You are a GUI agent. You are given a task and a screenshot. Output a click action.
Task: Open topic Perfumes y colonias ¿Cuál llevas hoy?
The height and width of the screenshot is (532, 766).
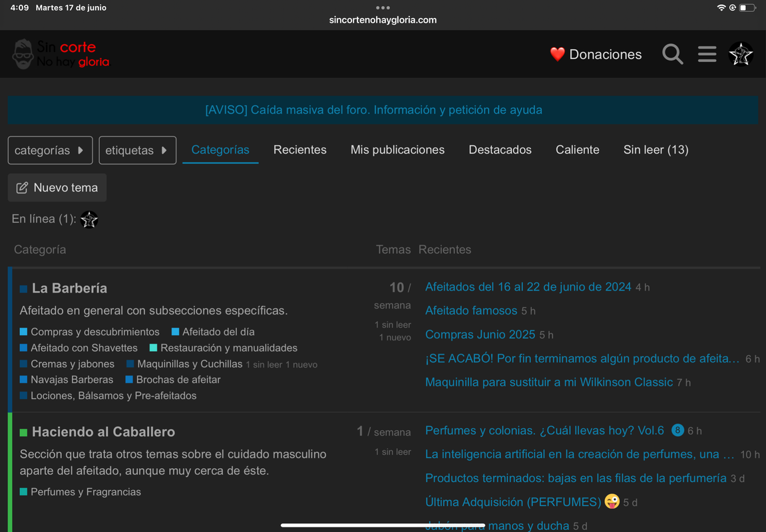pyautogui.click(x=544, y=430)
